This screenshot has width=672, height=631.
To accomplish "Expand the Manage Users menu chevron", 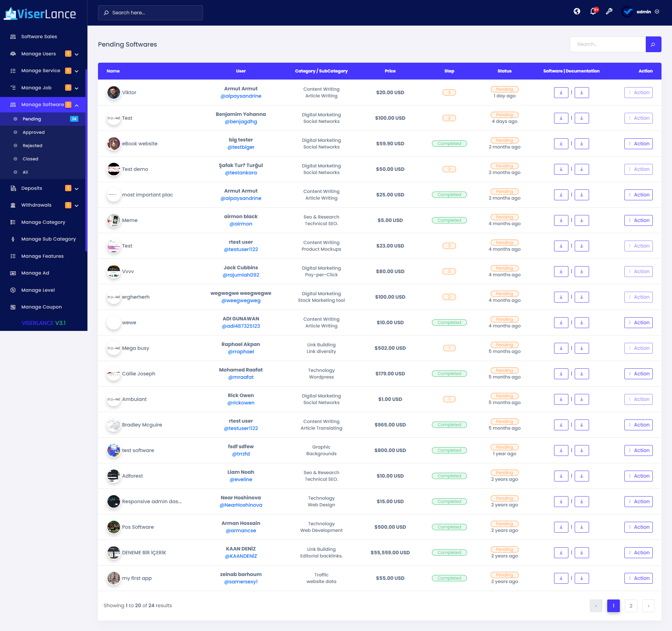I will tap(77, 54).
